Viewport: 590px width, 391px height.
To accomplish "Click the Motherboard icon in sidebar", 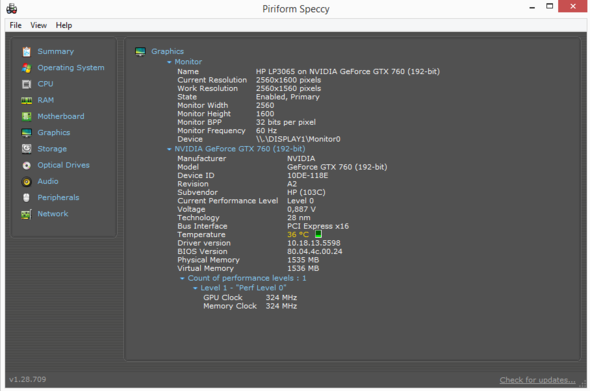I will point(26,116).
